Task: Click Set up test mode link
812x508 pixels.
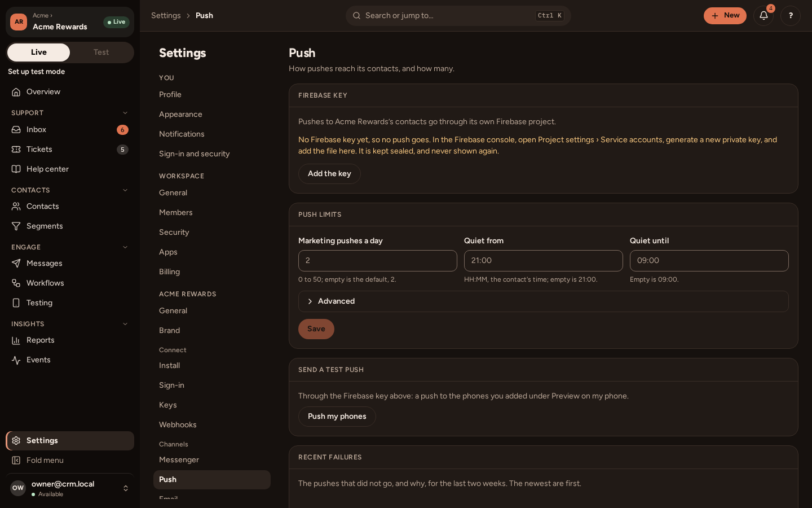Action: [x=37, y=72]
